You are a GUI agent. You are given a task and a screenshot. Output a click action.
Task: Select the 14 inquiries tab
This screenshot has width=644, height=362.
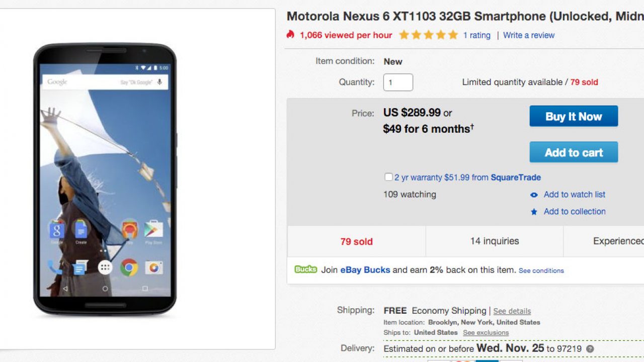pyautogui.click(x=494, y=241)
